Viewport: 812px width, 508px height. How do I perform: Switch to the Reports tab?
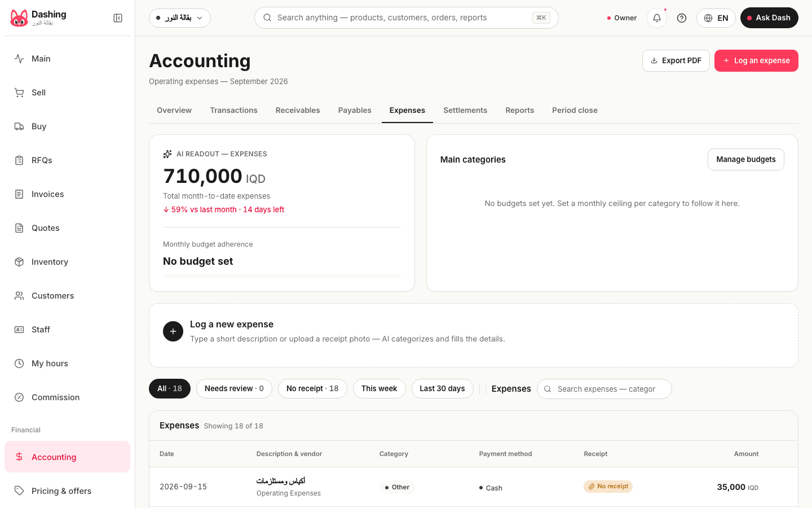coord(520,111)
